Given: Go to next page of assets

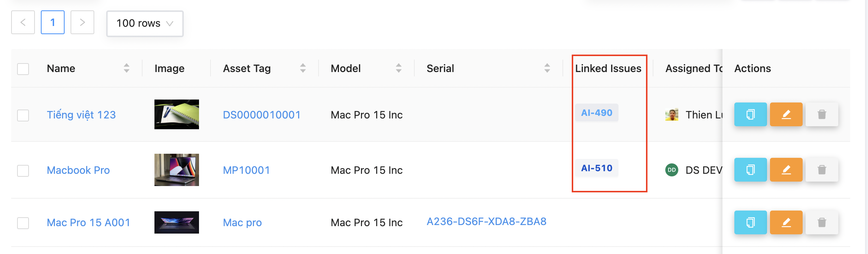Looking at the screenshot, I should tap(82, 23).
